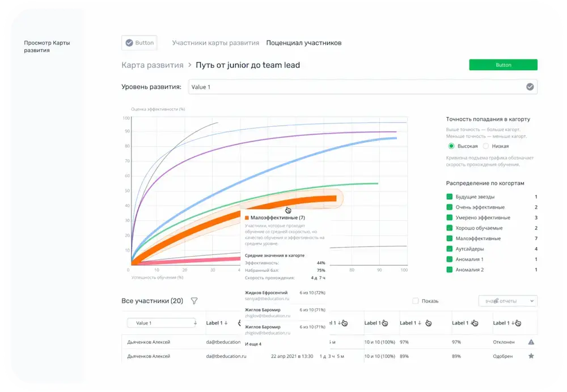Image resolution: width=567 pixels, height=392 pixels.
Task: Select the Низкая accuracy radio button
Action: point(486,146)
